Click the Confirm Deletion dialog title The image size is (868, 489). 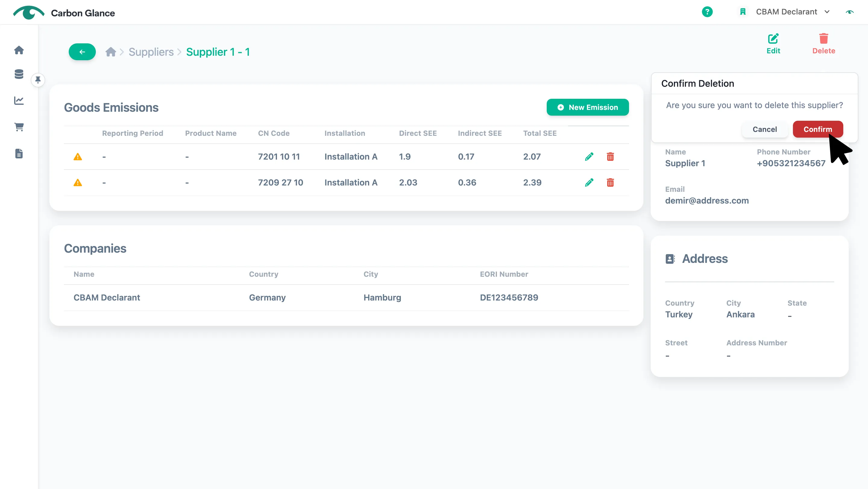[697, 83]
